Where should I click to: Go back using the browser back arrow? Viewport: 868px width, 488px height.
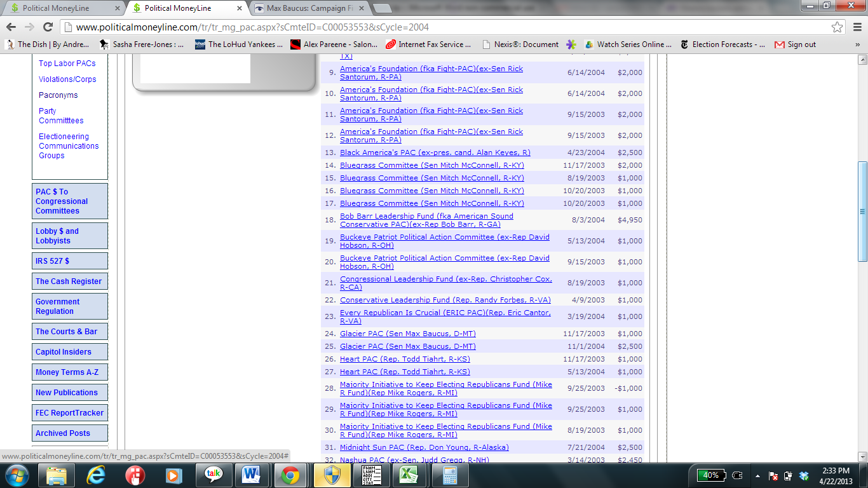point(11,27)
